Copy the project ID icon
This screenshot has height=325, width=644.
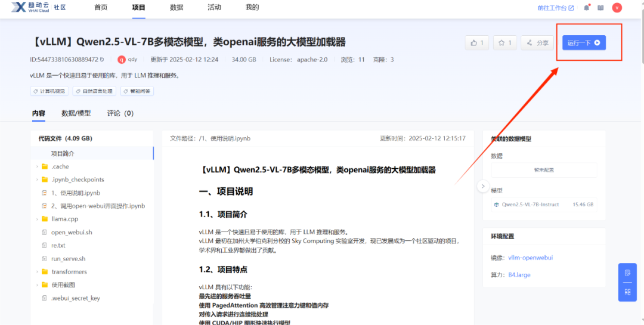click(x=102, y=60)
